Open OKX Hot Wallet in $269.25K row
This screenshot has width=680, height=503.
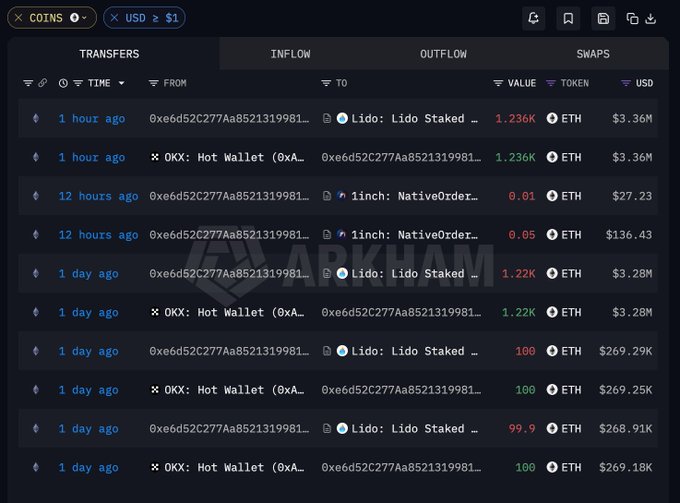coord(234,390)
